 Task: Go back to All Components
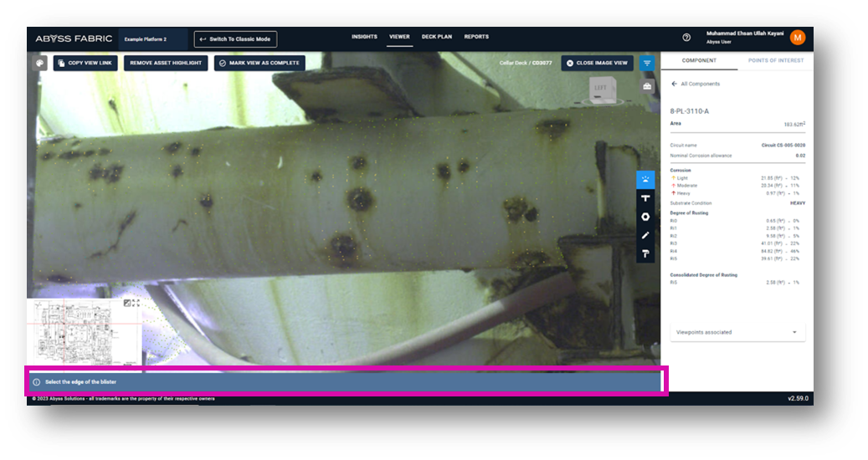696,84
